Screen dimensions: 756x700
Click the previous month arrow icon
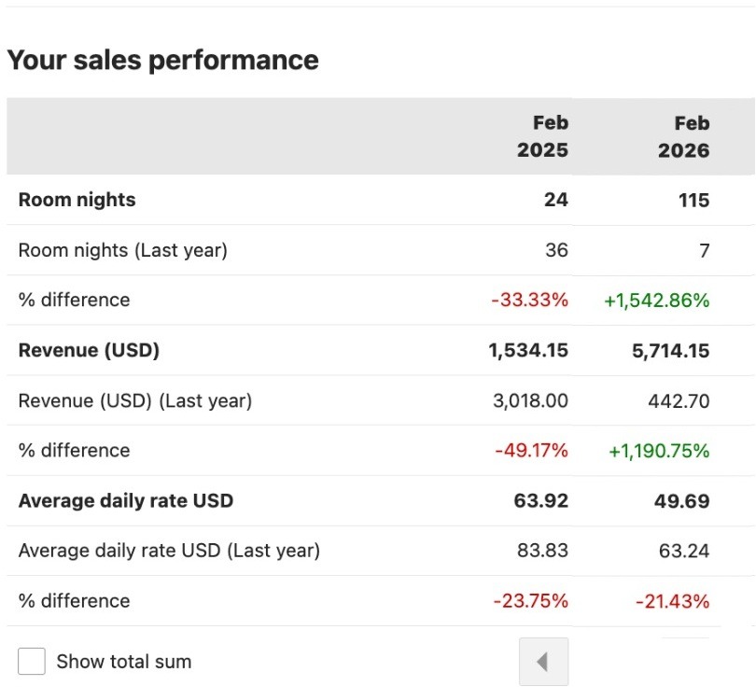(x=544, y=661)
